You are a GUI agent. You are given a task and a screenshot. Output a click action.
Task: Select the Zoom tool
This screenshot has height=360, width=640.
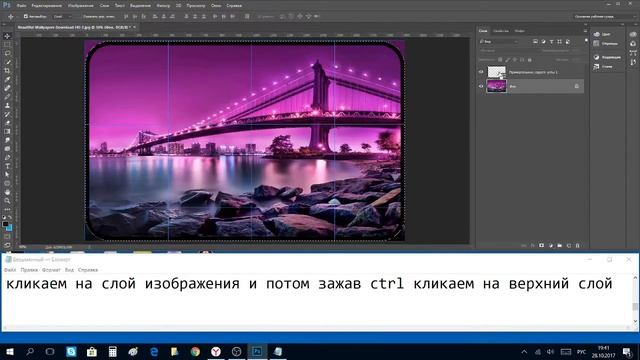[7, 201]
